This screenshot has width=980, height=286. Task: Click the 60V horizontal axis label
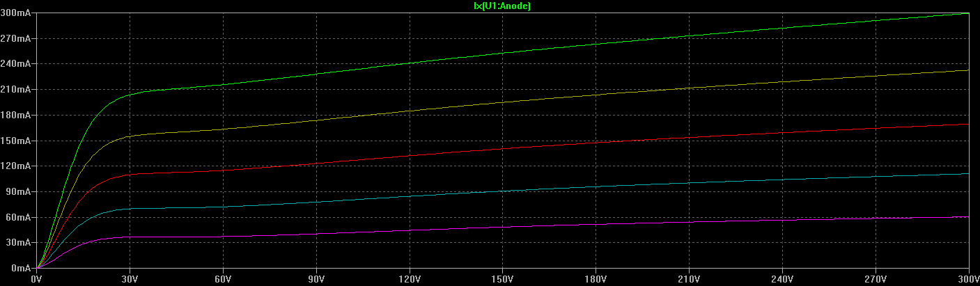point(223,279)
